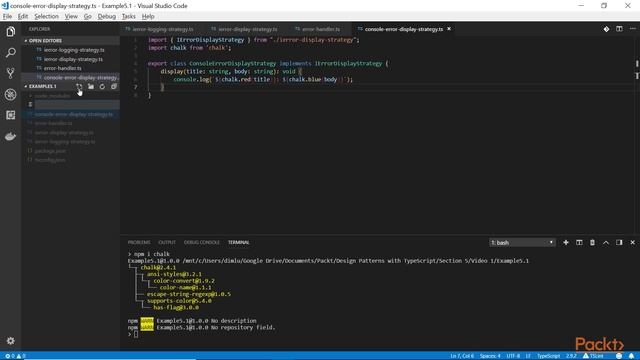The image size is (640, 360).
Task: Switch to the OUTPUT panel tab
Action: (167, 242)
